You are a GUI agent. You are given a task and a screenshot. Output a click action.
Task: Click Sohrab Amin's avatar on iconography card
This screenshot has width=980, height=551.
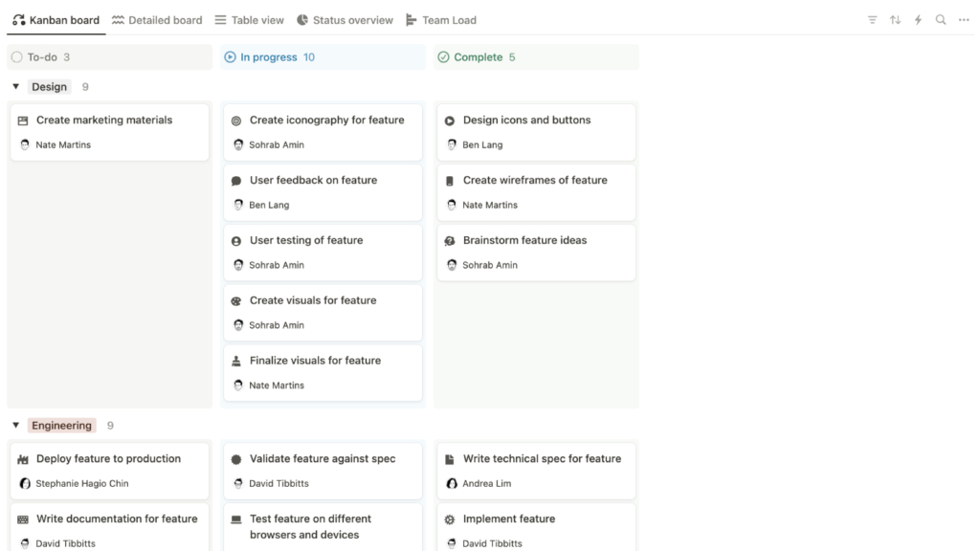click(x=237, y=144)
